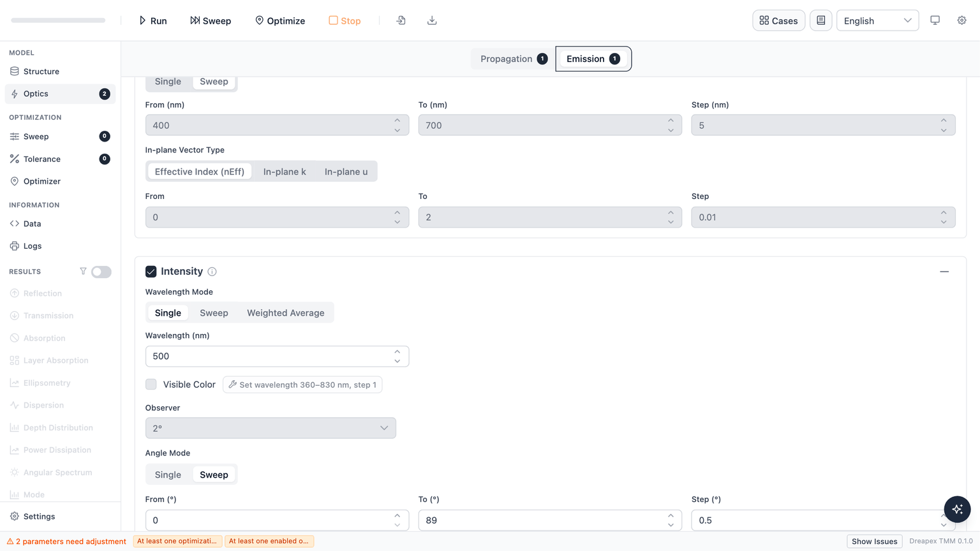Click Show Issues button
Image resolution: width=980 pixels, height=551 pixels.
click(x=874, y=541)
